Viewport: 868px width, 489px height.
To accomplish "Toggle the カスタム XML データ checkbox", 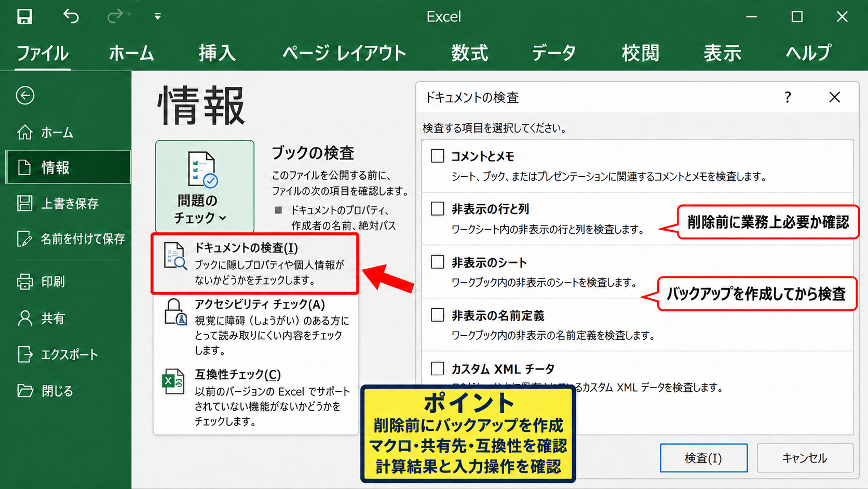I will (438, 368).
